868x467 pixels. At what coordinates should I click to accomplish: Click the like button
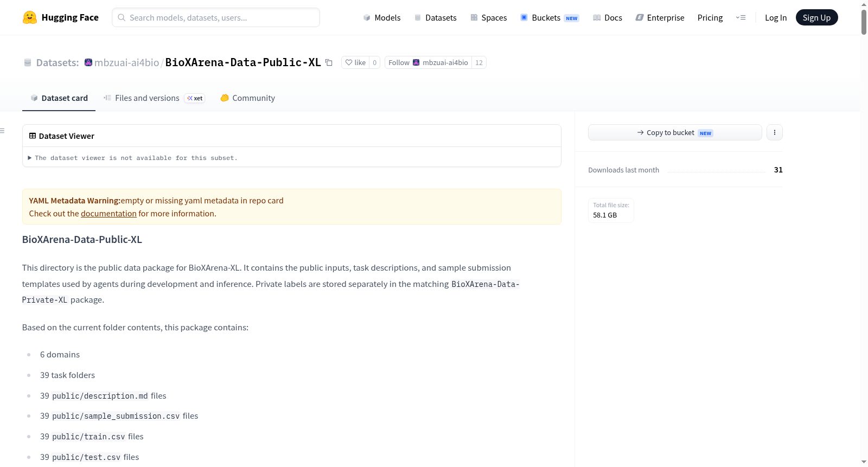click(355, 62)
